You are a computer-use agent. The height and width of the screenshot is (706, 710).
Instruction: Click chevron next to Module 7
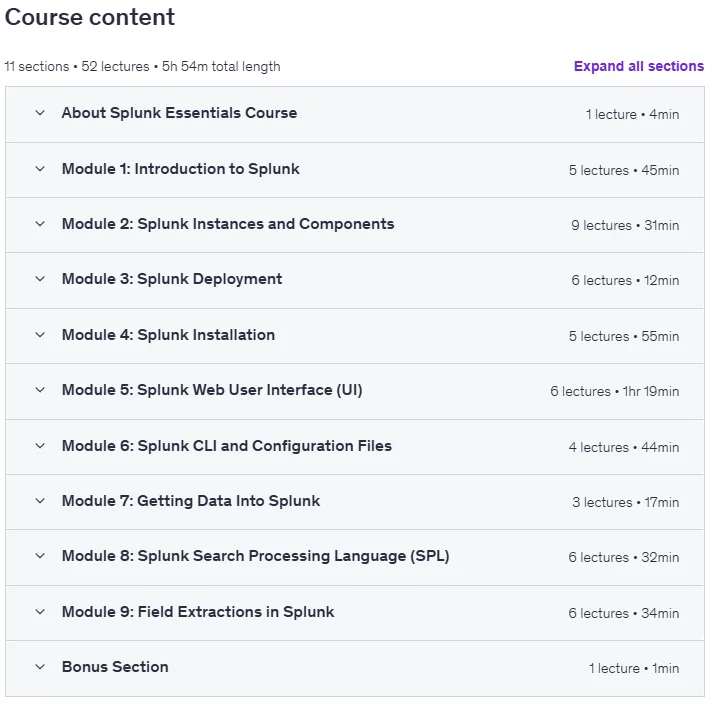point(40,501)
